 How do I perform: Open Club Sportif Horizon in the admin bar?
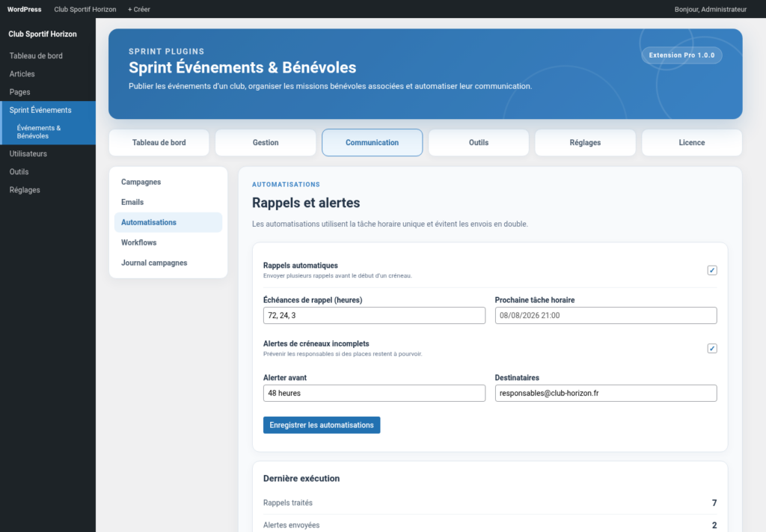click(x=85, y=9)
